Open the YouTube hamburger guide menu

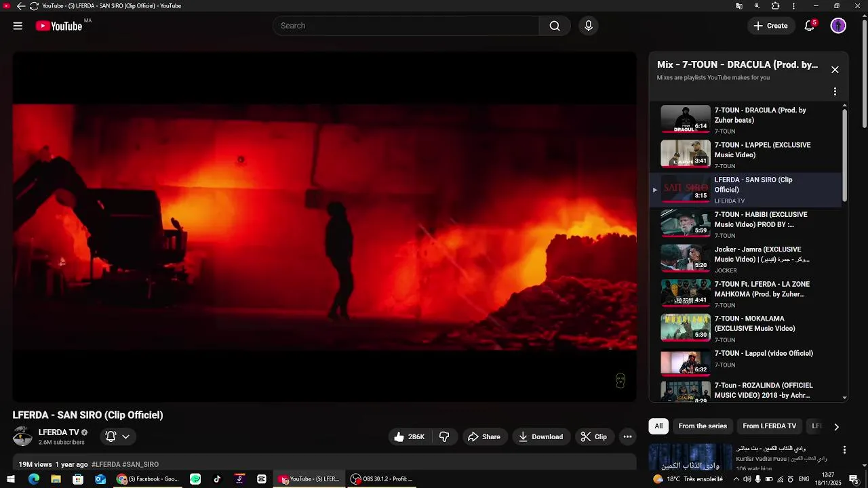pos(18,26)
